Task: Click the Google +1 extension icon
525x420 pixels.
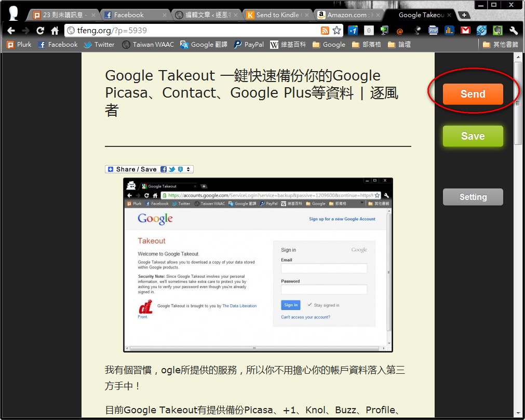Action: 353,31
